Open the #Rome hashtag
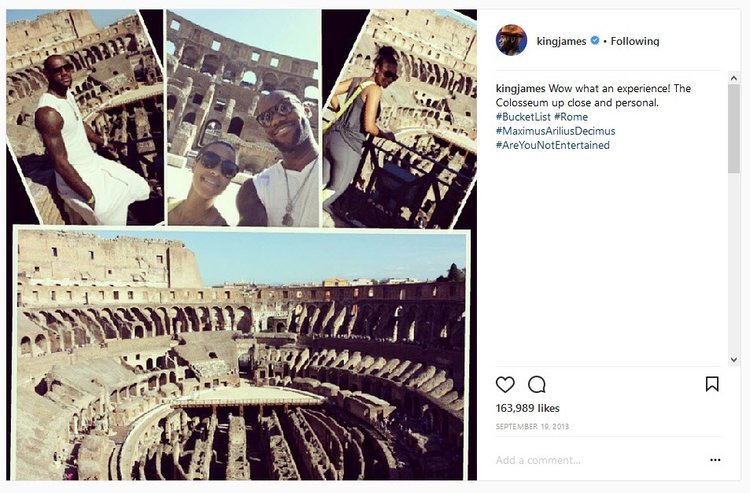Screen dimensions: 750x493 (571, 117)
